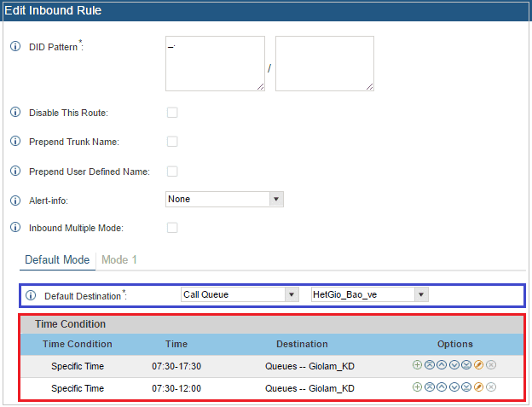532x407 pixels.
Task: Click the first DID Pattern text box
Action: point(216,63)
